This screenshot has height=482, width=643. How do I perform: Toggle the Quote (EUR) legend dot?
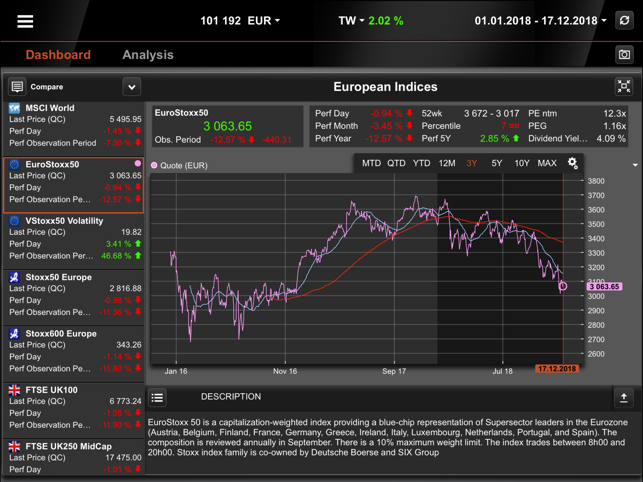154,165
